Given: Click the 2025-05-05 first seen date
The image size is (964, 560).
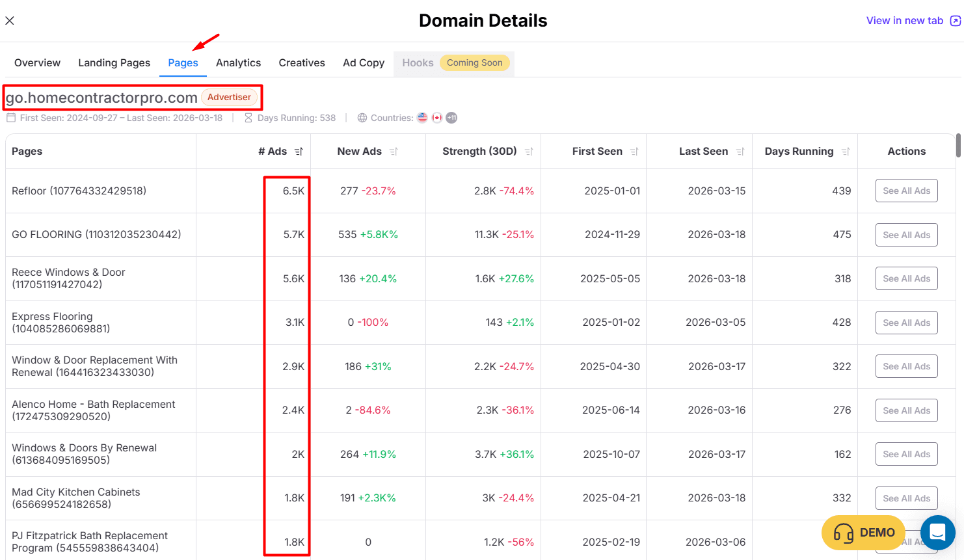Looking at the screenshot, I should (610, 279).
